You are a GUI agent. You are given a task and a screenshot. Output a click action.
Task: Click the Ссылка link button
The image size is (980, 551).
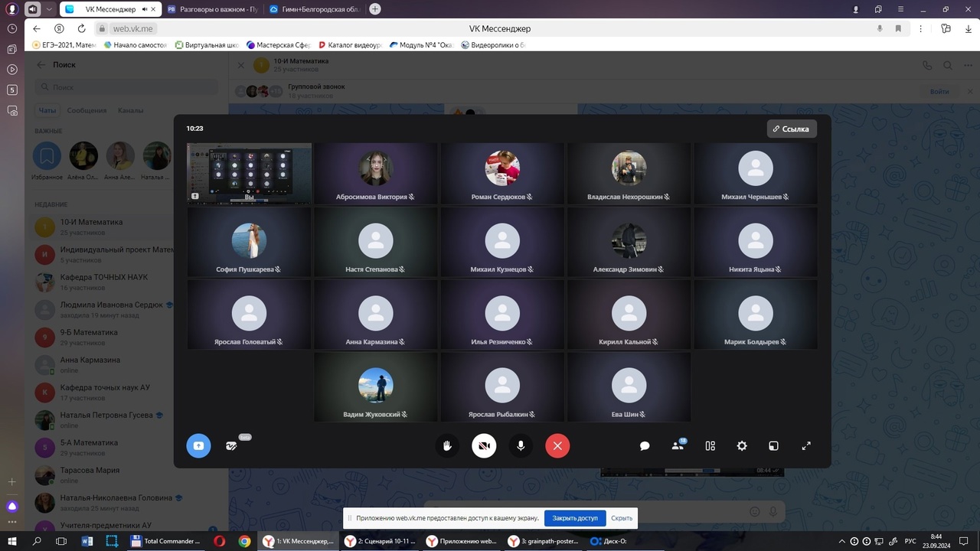point(792,129)
